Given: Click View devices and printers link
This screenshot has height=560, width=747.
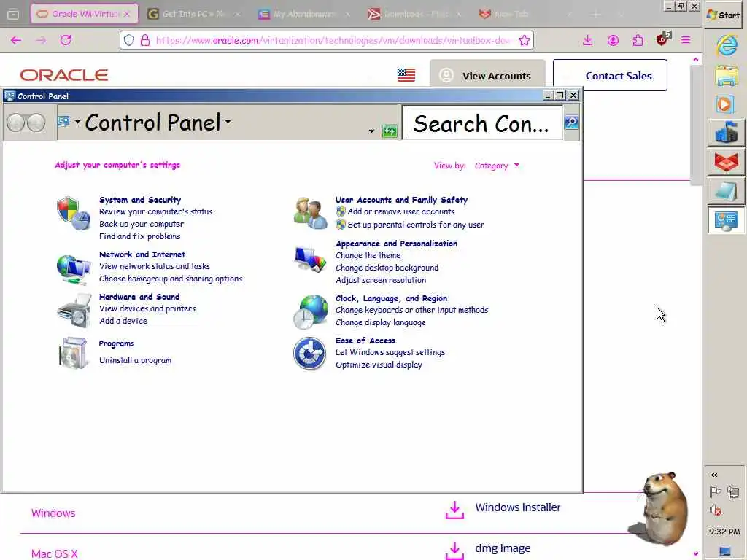Looking at the screenshot, I should pos(147,308).
